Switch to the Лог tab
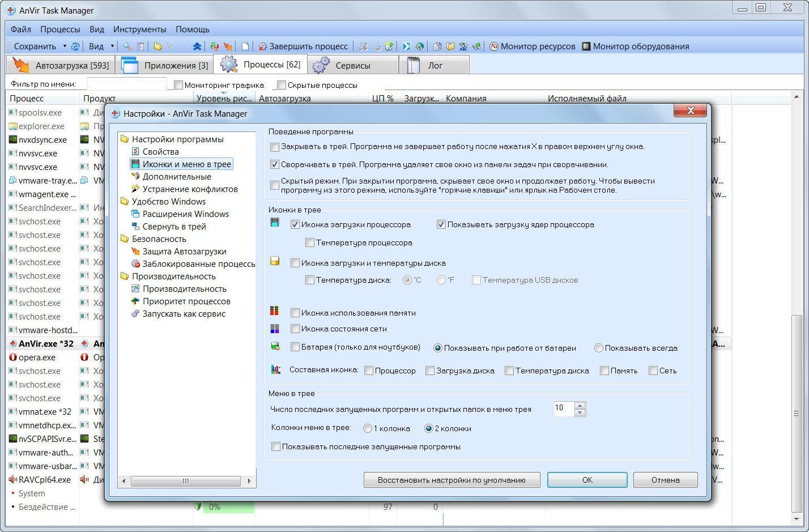The image size is (809, 532). [x=435, y=65]
